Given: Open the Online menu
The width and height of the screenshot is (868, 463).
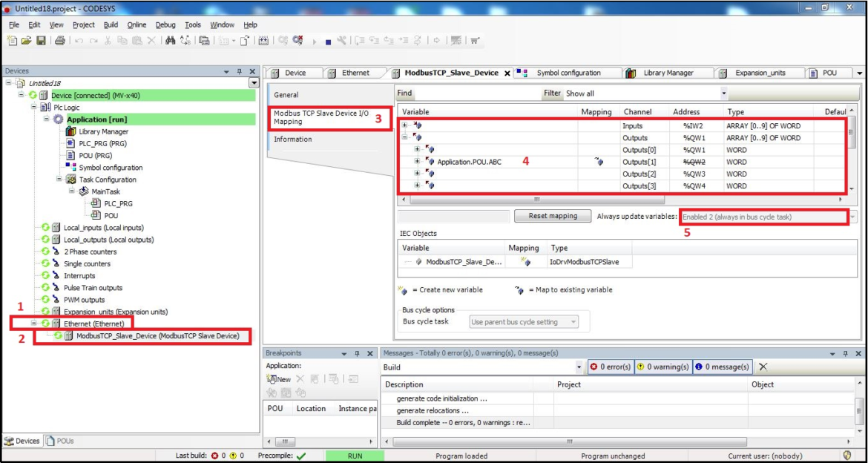Looking at the screenshot, I should coord(137,24).
